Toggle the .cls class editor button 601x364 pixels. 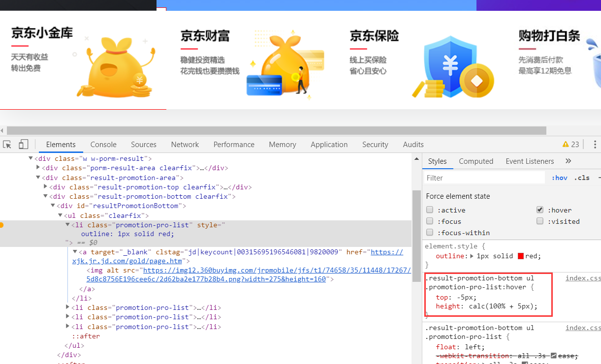click(x=582, y=178)
